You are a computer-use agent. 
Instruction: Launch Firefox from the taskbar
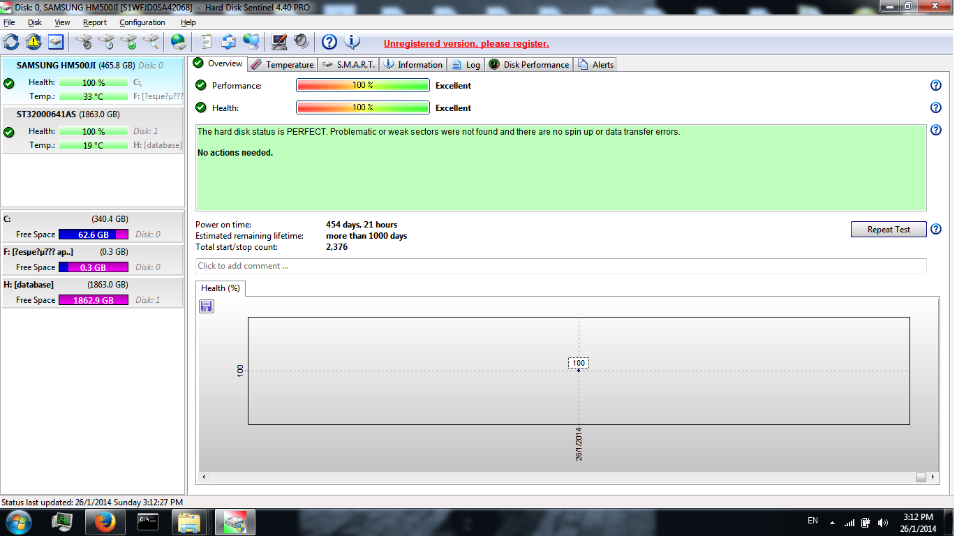tap(105, 521)
